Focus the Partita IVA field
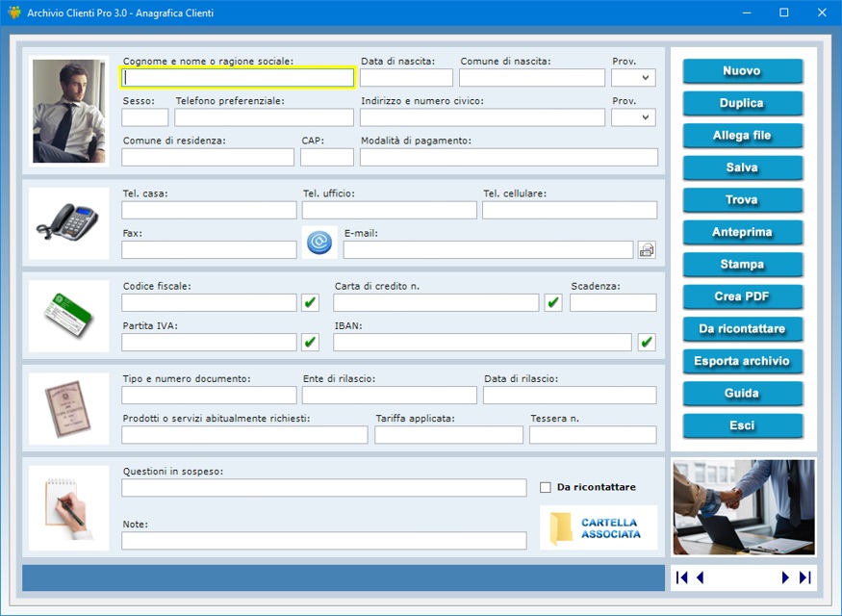 (210, 342)
